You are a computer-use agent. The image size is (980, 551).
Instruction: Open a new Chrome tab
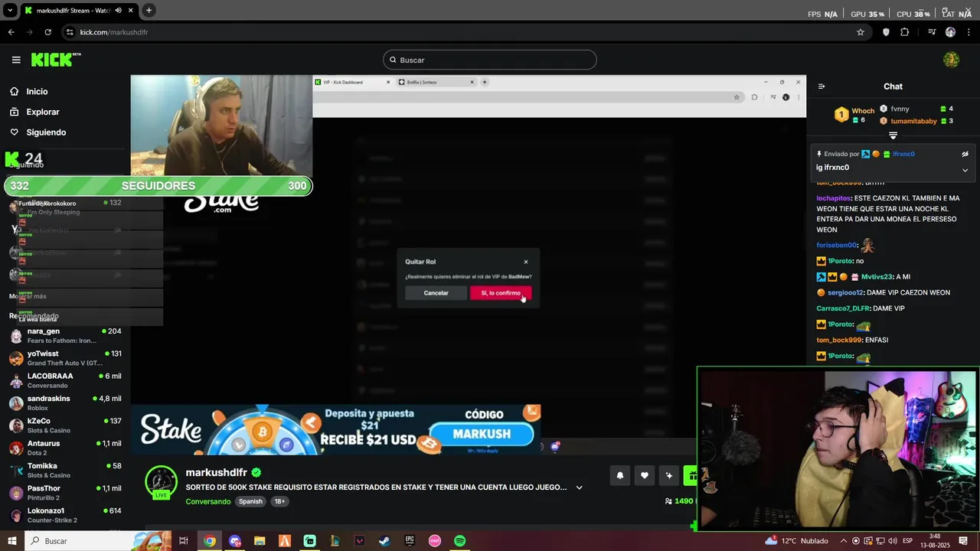click(x=149, y=10)
